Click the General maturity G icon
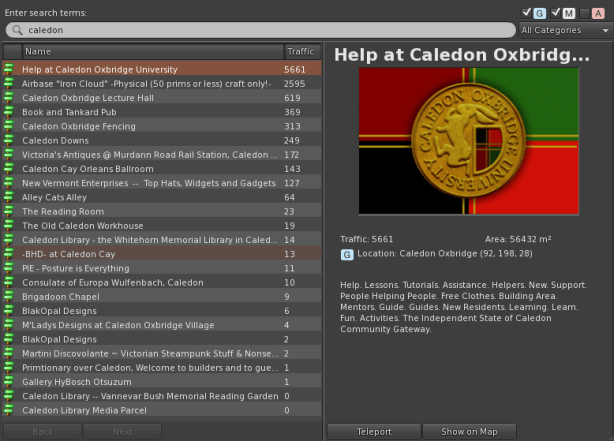This screenshot has height=441, width=614. click(540, 14)
